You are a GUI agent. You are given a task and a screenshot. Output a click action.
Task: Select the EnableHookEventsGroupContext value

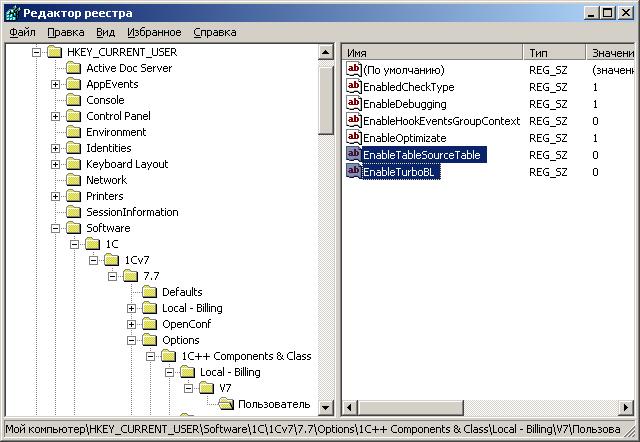(441, 121)
